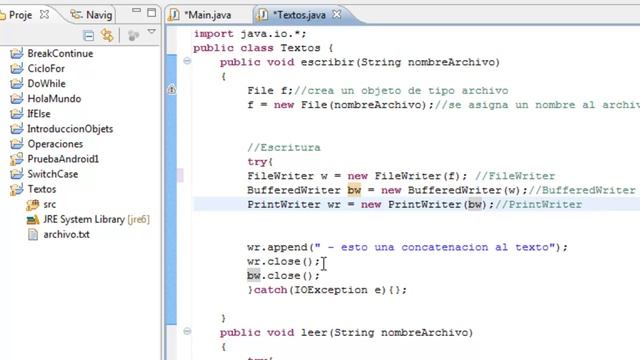This screenshot has height=360, width=640.
Task: Select the archivo.txt file
Action: click(x=67, y=235)
